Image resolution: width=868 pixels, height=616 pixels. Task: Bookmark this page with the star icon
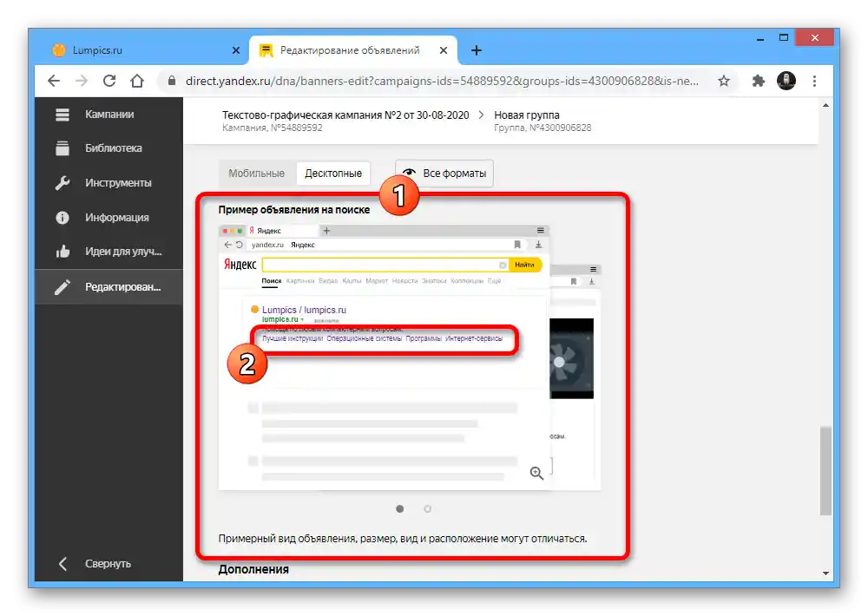click(724, 82)
